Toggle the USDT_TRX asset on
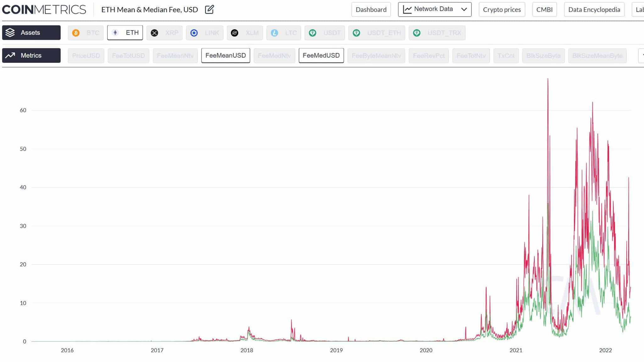The width and height of the screenshot is (644, 362). pyautogui.click(x=437, y=33)
